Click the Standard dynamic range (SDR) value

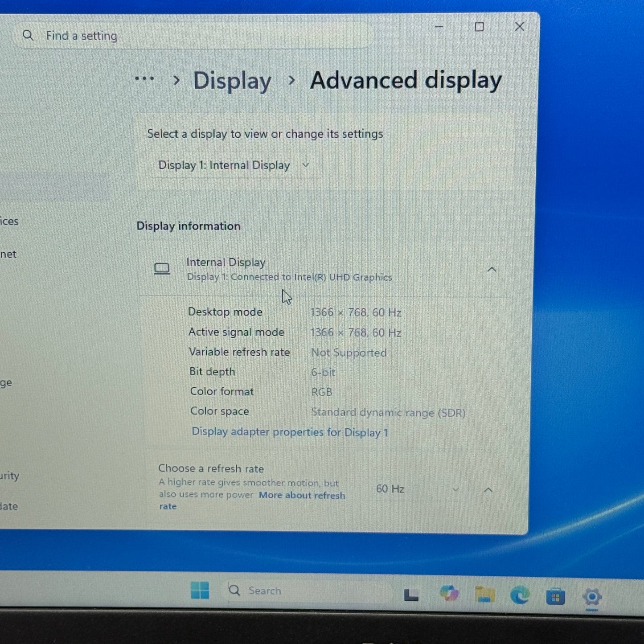(388, 412)
